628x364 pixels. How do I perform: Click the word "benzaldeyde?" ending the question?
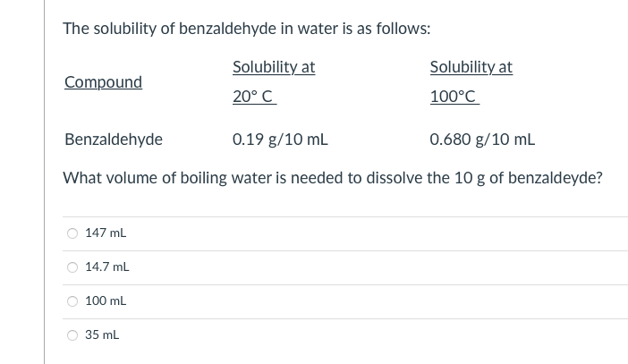click(556, 178)
